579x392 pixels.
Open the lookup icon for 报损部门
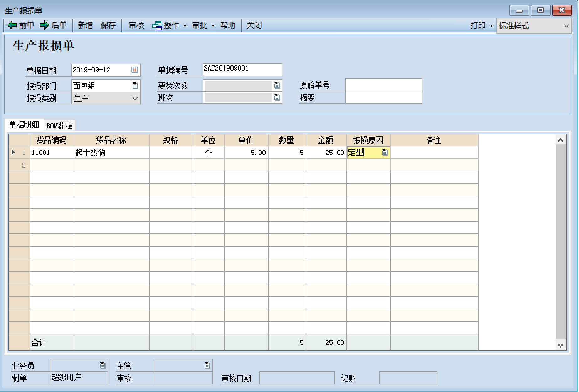(x=135, y=86)
